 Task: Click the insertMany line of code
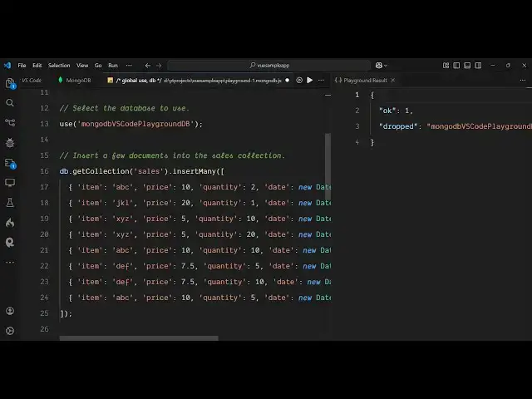(x=142, y=171)
